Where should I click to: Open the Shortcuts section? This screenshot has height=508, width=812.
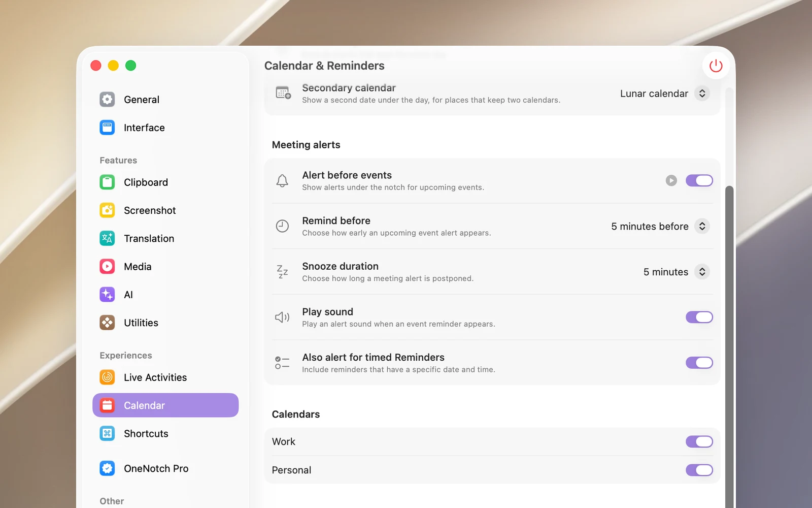point(165,433)
